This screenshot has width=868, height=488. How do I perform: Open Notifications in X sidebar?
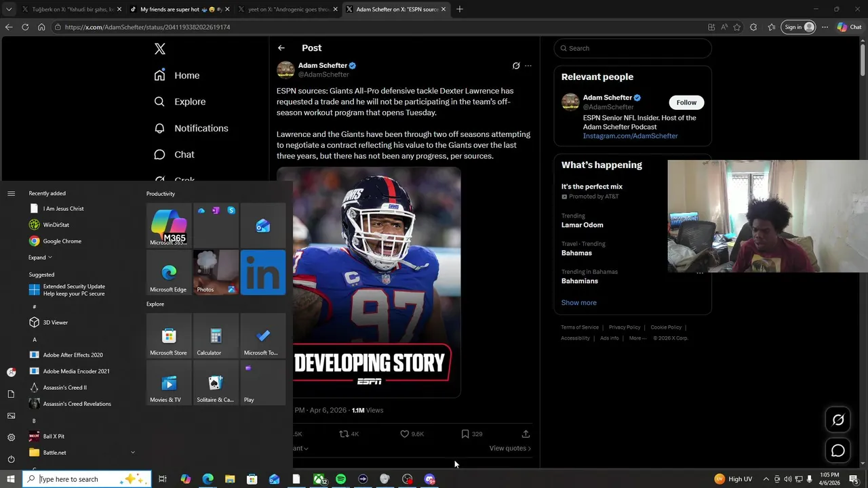191,128
